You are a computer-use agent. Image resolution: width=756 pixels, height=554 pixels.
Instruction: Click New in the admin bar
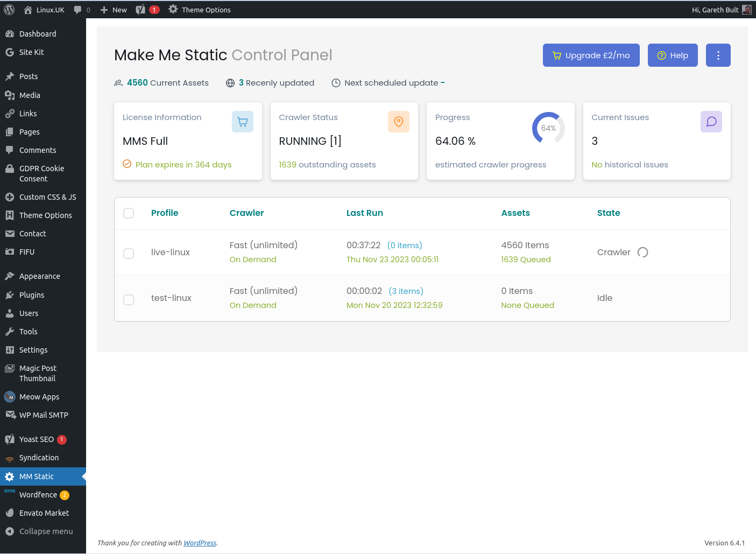pos(114,10)
